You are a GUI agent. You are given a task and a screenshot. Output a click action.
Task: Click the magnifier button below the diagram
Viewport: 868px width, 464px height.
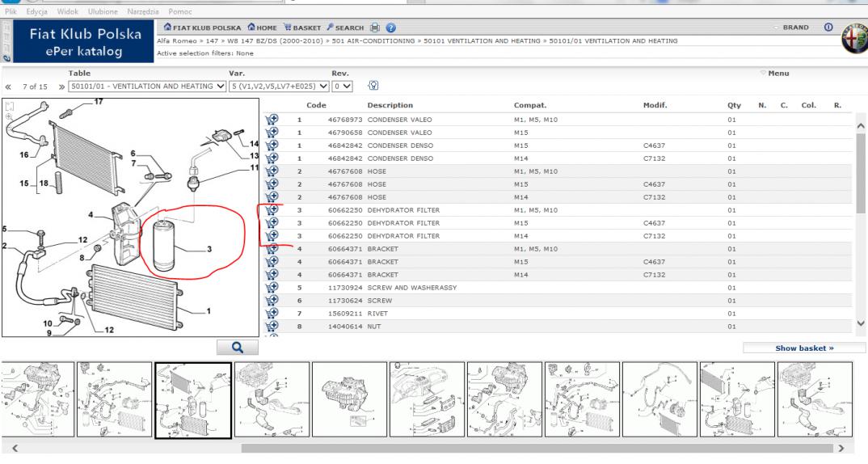(238, 347)
